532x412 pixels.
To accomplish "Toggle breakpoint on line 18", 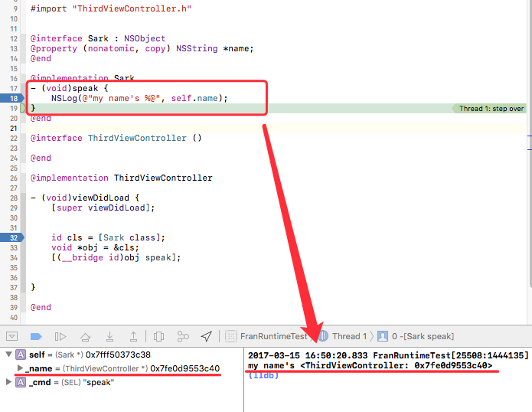I will [x=12, y=99].
